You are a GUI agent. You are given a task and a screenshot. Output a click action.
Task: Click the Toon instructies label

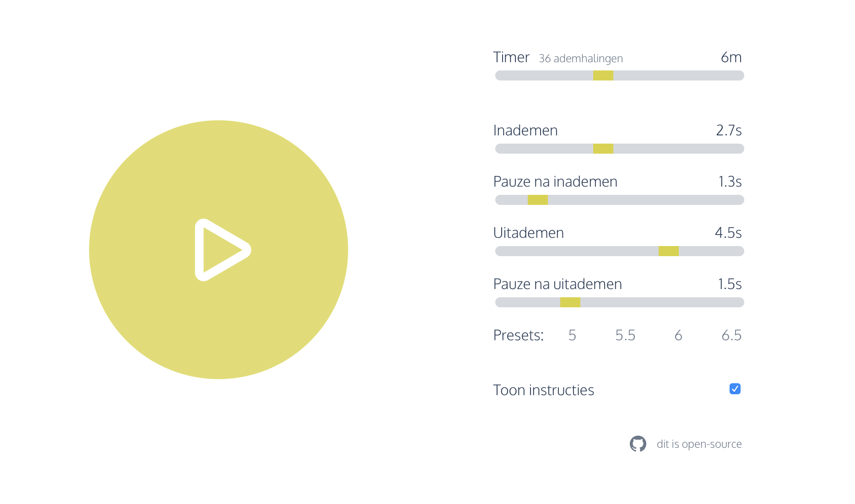[x=543, y=390]
